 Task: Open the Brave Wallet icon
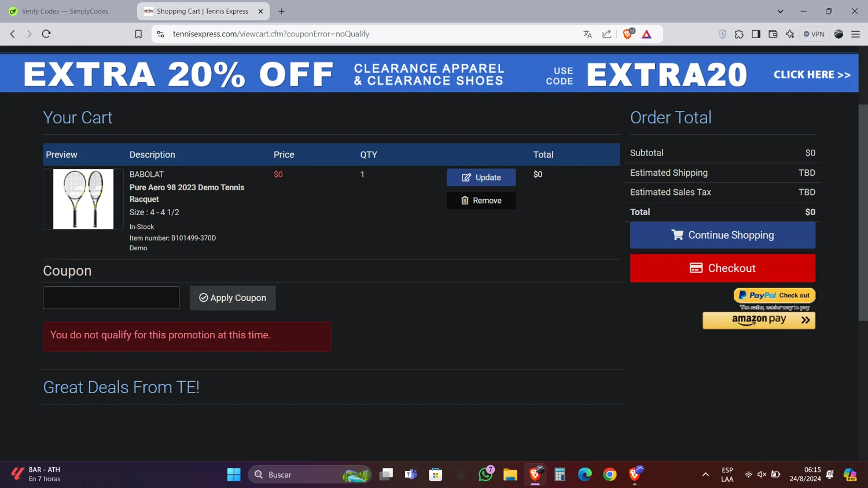[773, 34]
